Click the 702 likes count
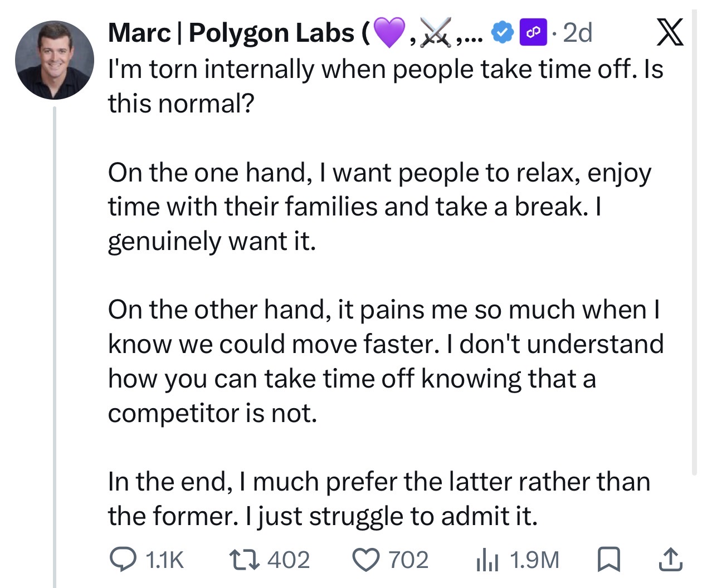The image size is (702, 588). 408,560
